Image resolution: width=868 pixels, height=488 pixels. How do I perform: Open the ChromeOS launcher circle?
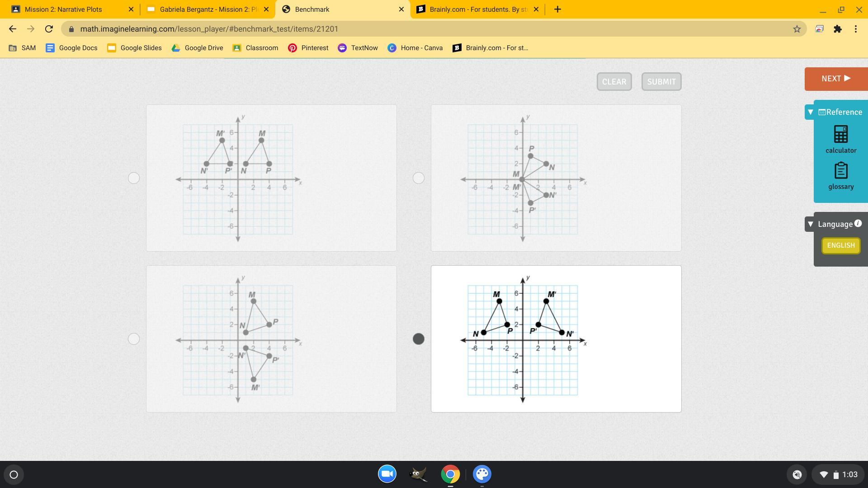14,474
